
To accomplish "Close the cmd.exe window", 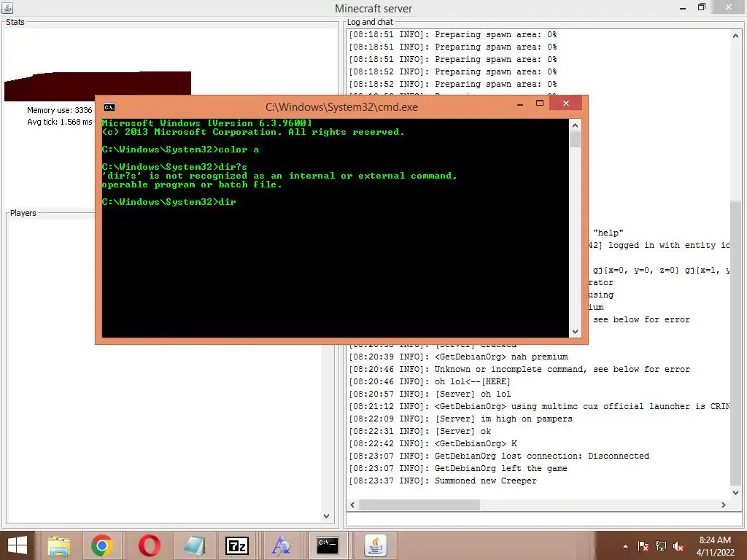I will pos(565,103).
